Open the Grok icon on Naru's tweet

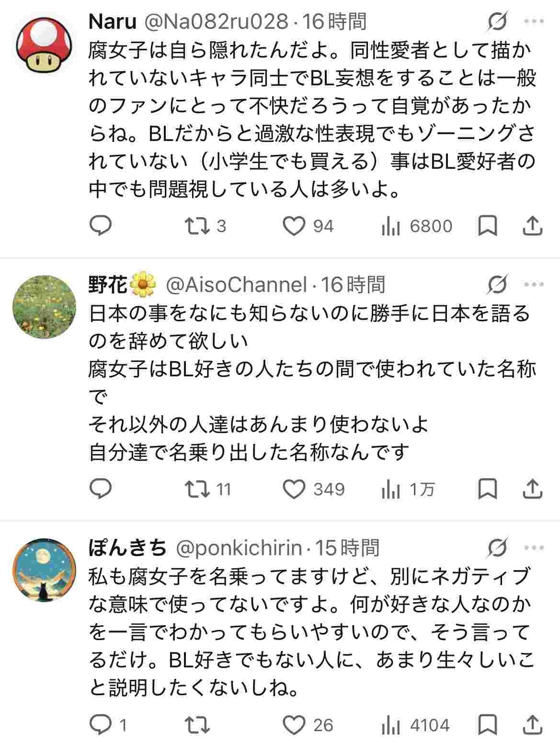(x=497, y=22)
